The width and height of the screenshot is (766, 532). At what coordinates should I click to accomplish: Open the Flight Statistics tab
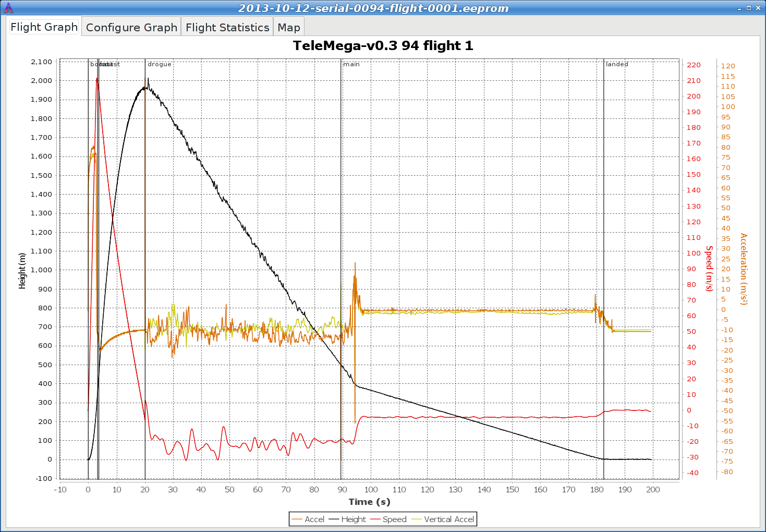227,27
